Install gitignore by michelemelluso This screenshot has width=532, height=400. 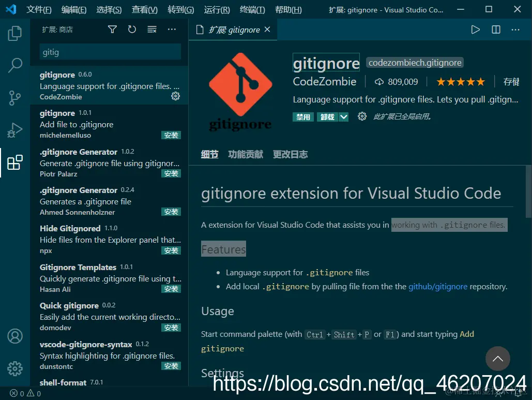(171, 135)
